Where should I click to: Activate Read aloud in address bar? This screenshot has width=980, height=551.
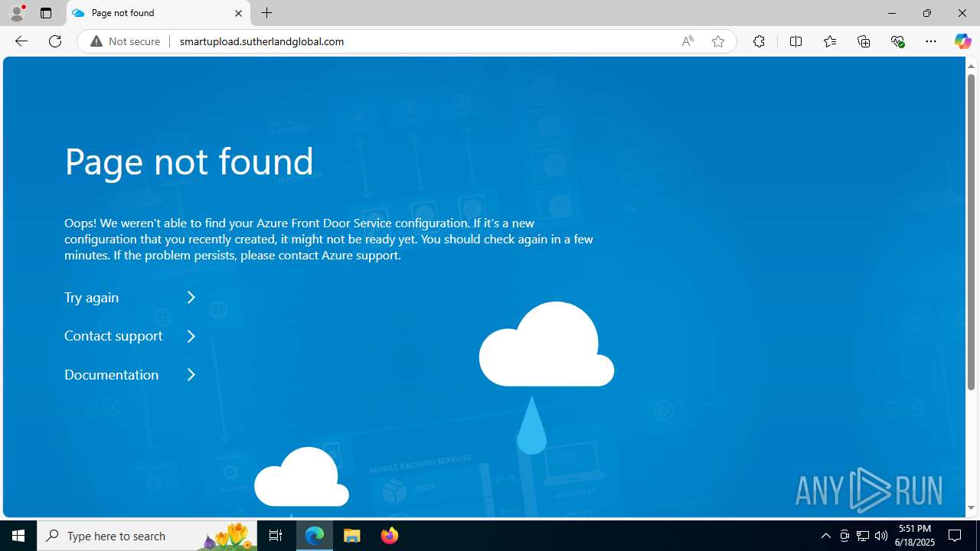point(688,41)
